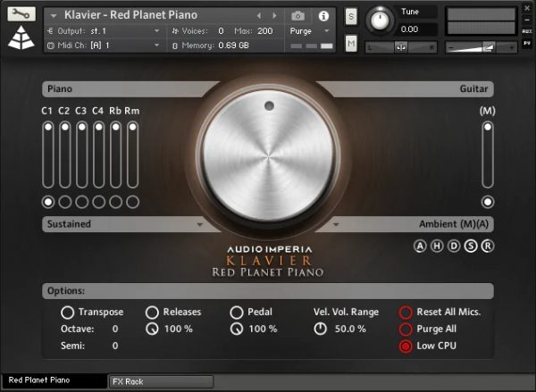Mute the instrument with M button

click(350, 44)
